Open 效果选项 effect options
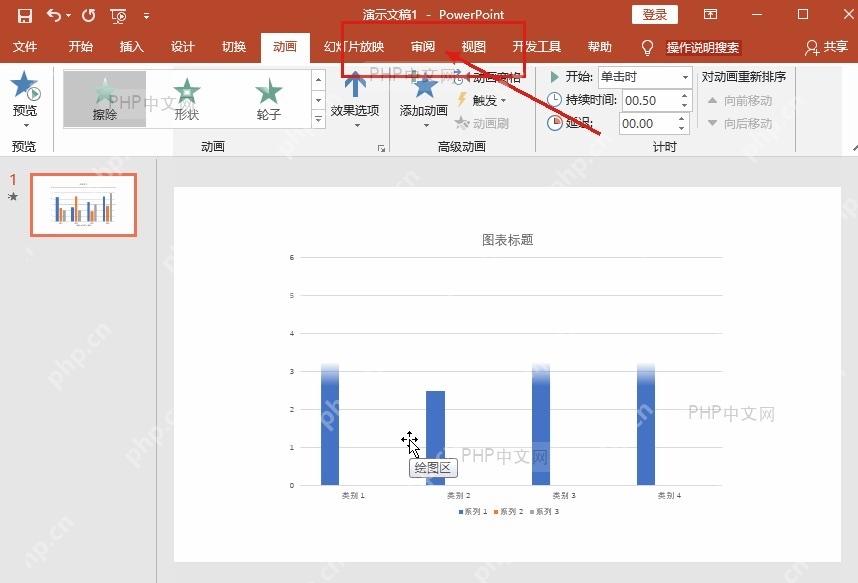The height and width of the screenshot is (583, 858). [355, 101]
